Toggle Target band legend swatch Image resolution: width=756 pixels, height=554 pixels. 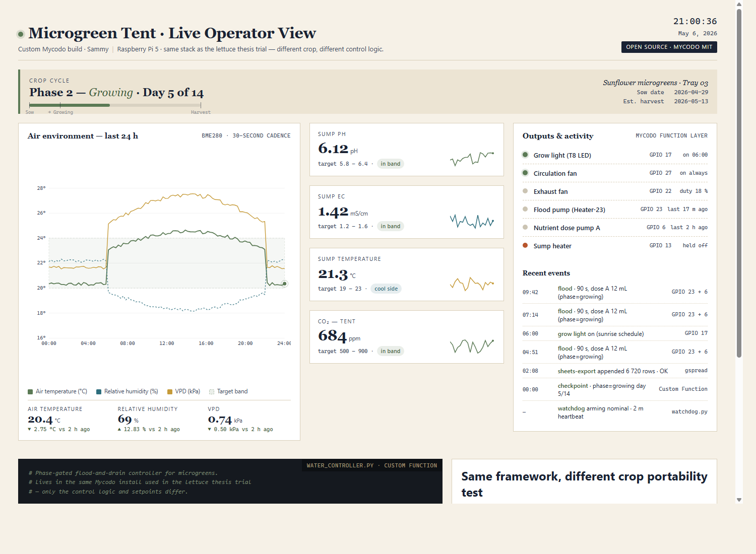(x=212, y=392)
